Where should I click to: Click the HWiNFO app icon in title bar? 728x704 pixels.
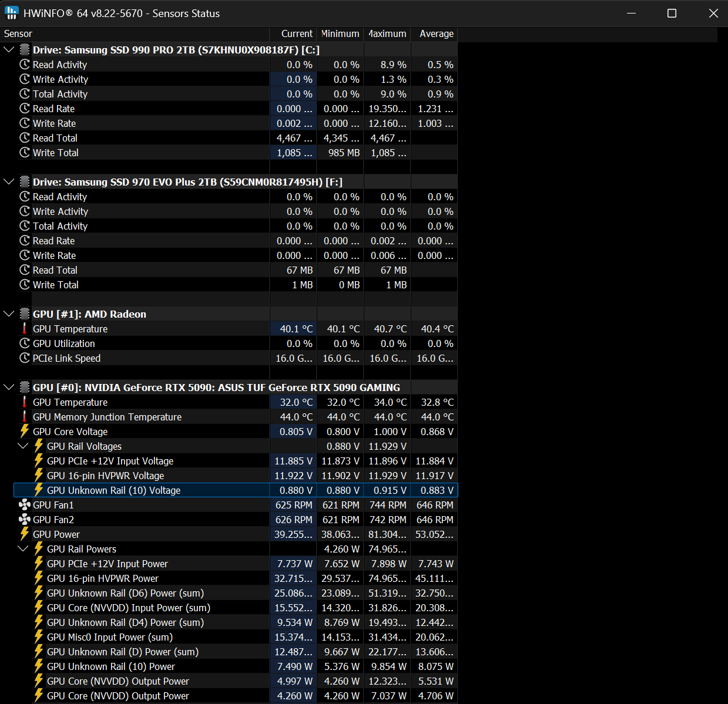11,13
